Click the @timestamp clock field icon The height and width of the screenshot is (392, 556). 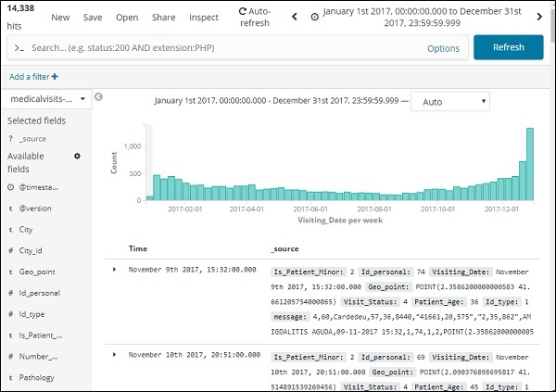(10, 187)
